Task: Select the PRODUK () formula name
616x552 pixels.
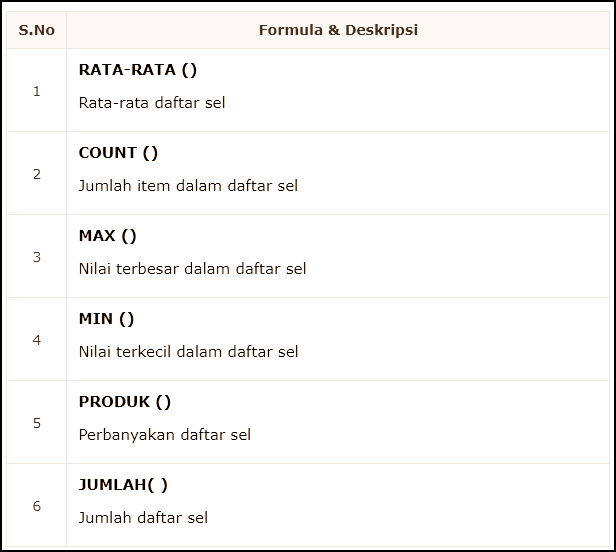Action: click(x=125, y=402)
